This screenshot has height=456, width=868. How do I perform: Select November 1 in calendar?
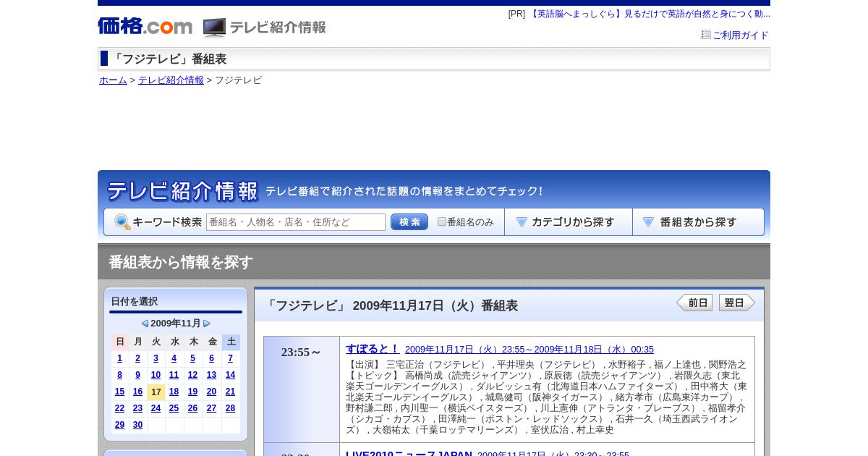point(119,358)
